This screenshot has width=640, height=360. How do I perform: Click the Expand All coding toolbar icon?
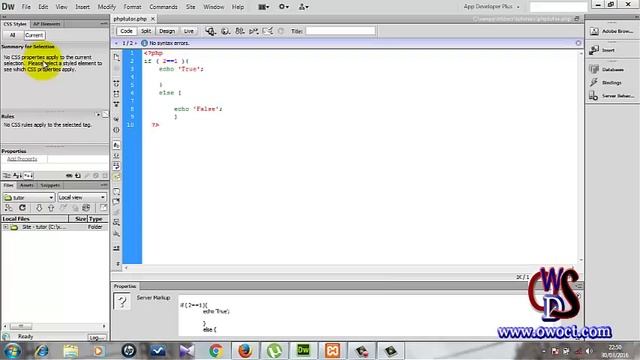click(x=117, y=104)
